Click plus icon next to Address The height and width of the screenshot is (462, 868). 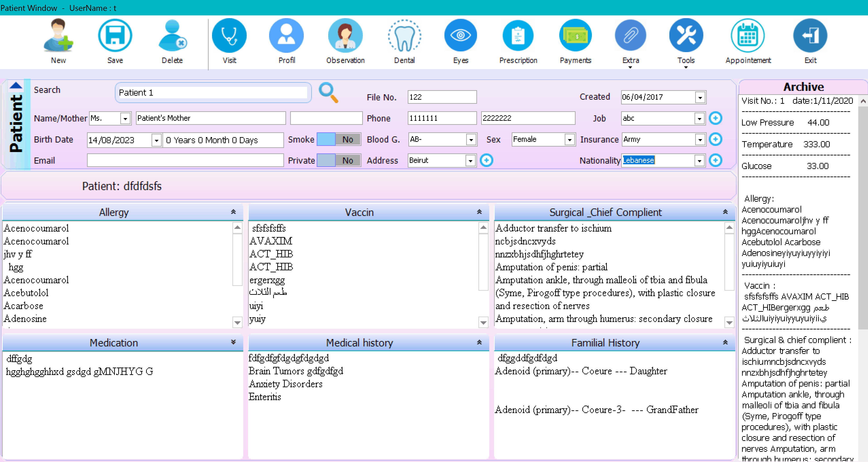486,160
